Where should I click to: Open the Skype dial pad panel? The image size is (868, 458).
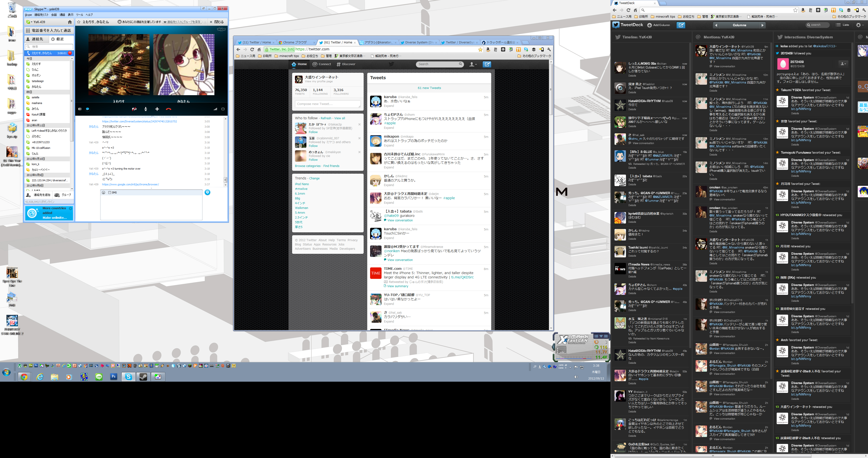(x=48, y=30)
